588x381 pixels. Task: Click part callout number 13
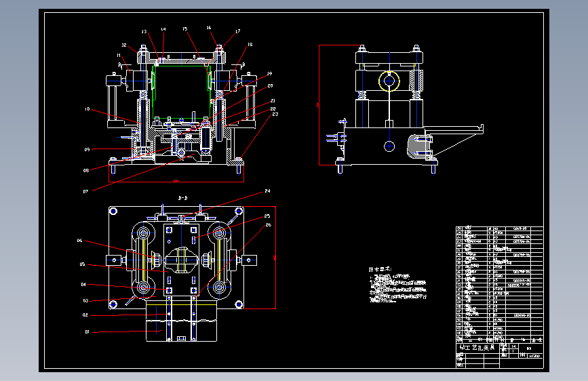tap(144, 31)
